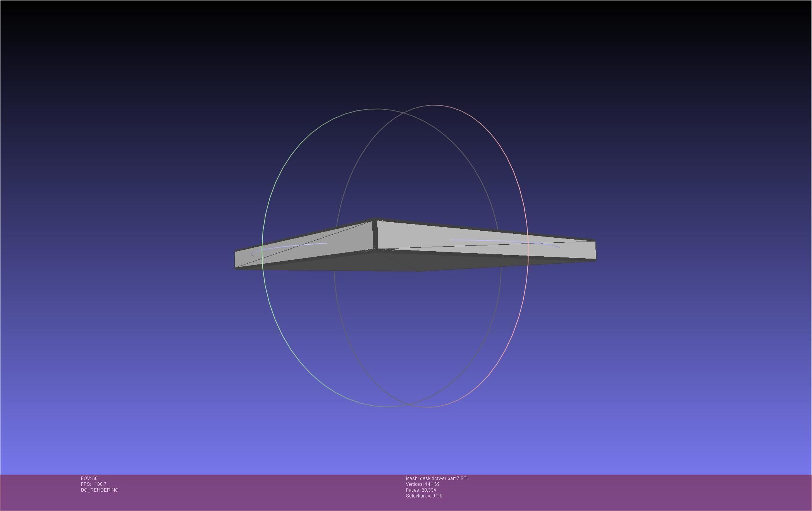Viewport: 812px width, 511px height.
Task: Click the BO_RENDERING label
Action: coord(100,490)
